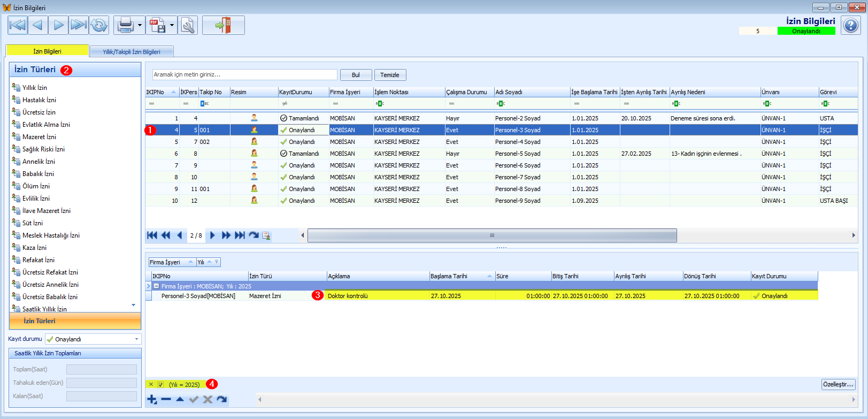This screenshot has height=419, width=868.
Task: Go to the first record in top toolbar
Action: click(18, 25)
